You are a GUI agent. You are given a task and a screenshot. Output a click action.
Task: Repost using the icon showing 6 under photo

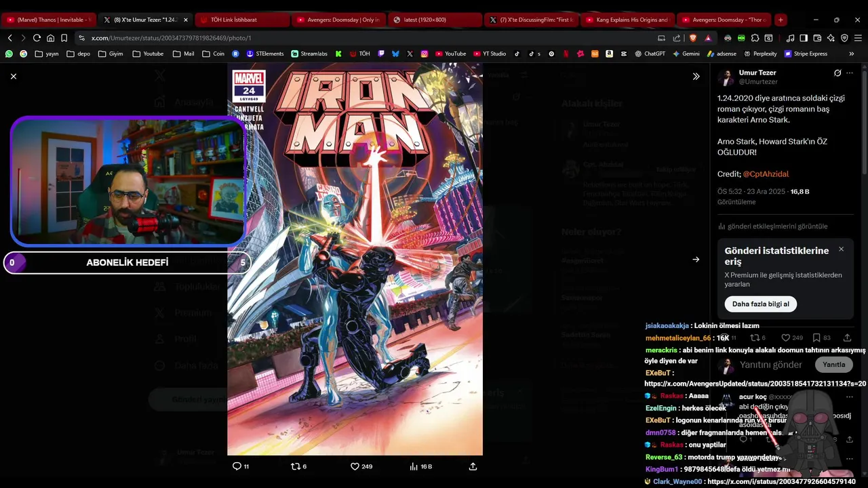click(298, 466)
